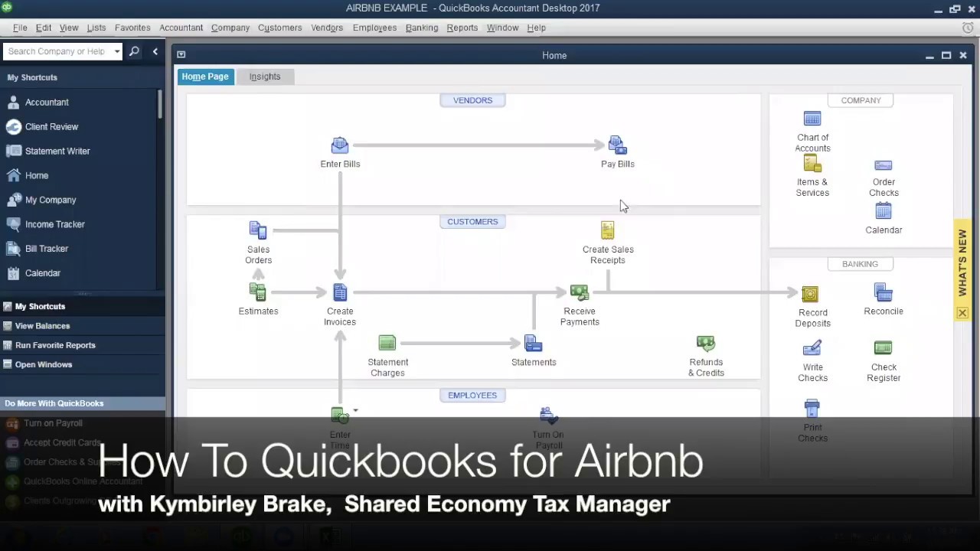Open Create Invoices icon

coord(340,292)
